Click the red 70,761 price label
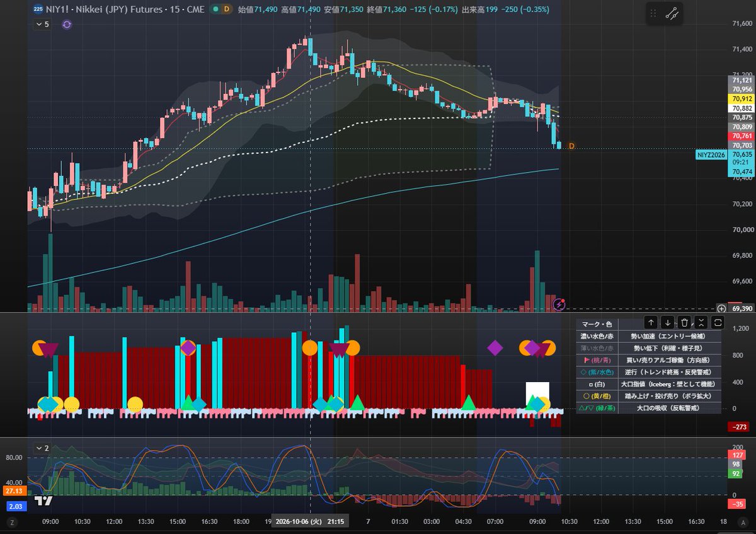756x534 pixels. click(x=741, y=136)
